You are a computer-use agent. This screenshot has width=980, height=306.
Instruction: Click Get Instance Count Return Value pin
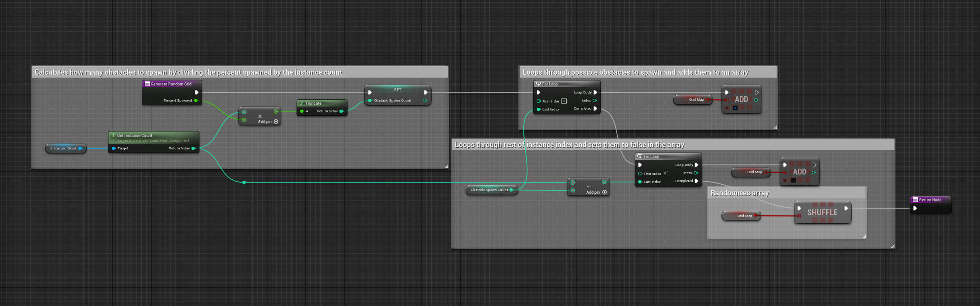(193, 149)
